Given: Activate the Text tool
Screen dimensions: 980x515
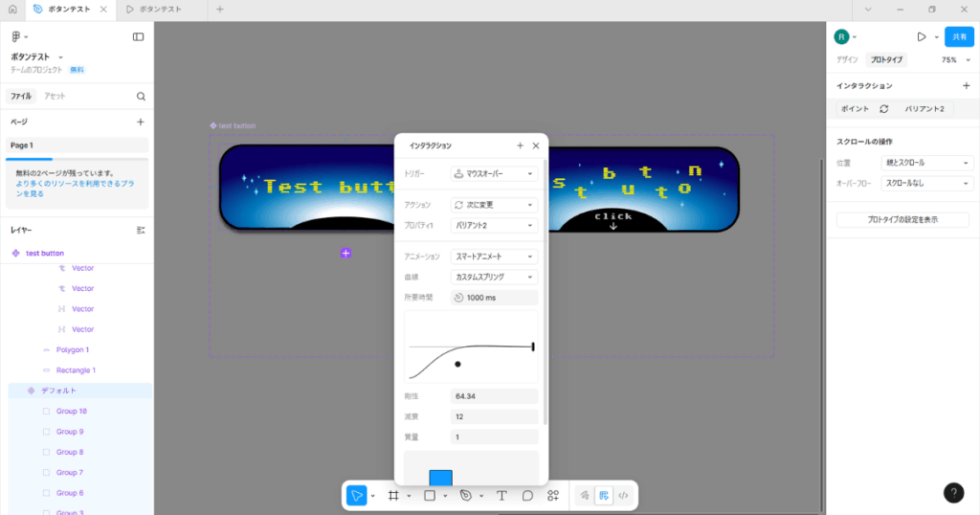Looking at the screenshot, I should 501,496.
